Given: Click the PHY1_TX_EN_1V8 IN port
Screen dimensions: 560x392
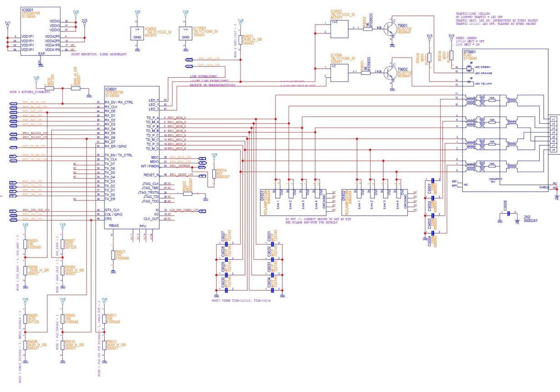Looking at the screenshot, I should point(13,156).
